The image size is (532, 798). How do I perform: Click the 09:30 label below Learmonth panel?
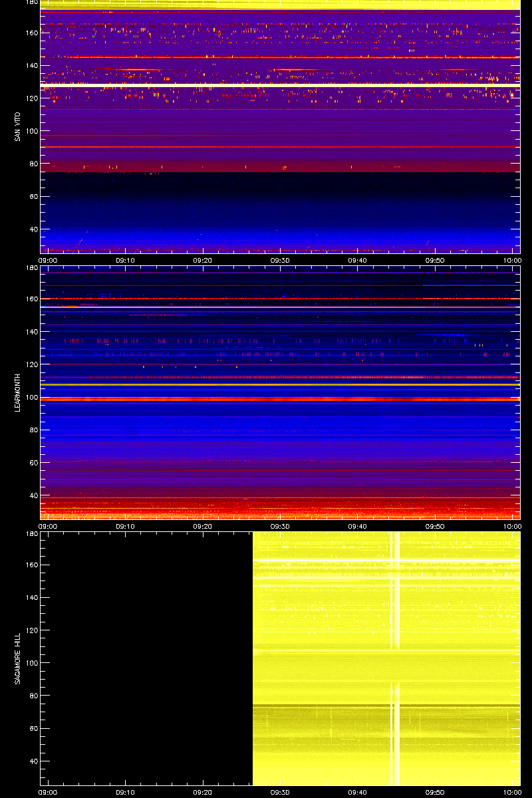(281, 526)
